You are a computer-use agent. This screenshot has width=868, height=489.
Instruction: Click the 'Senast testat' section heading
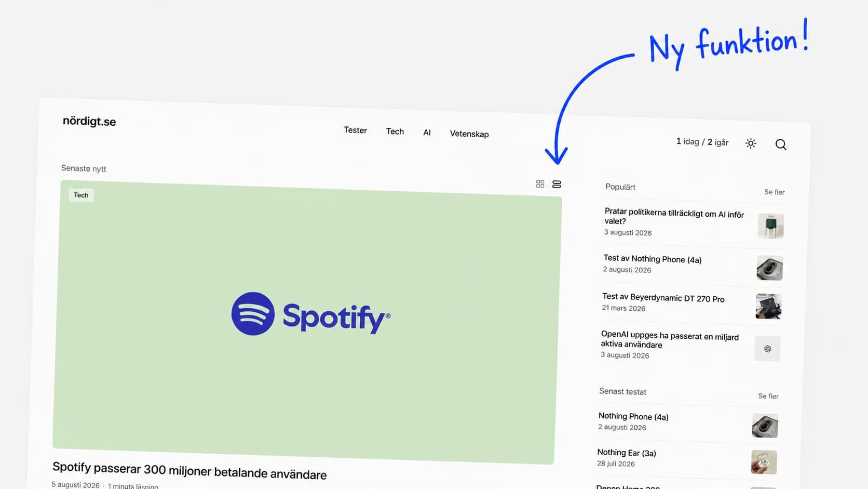point(622,391)
